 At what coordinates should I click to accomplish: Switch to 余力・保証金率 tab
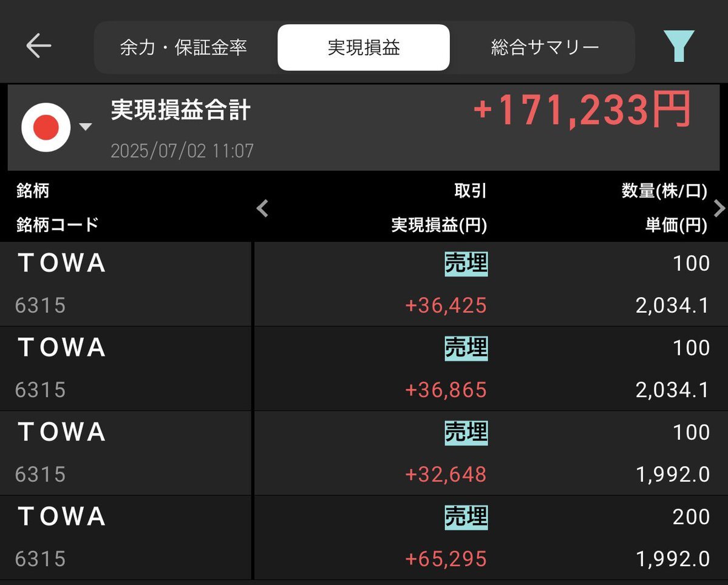pos(183,47)
